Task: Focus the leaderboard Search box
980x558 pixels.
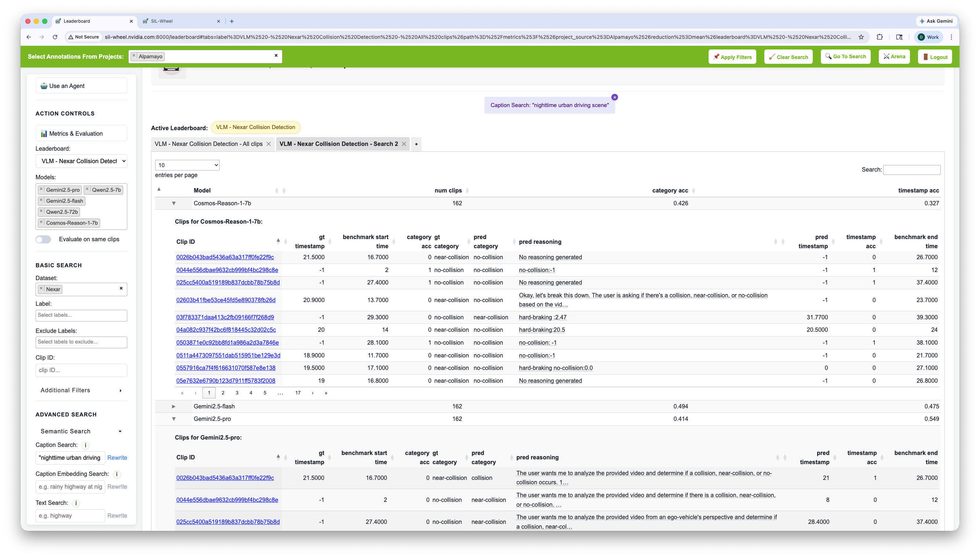Action: pos(911,170)
